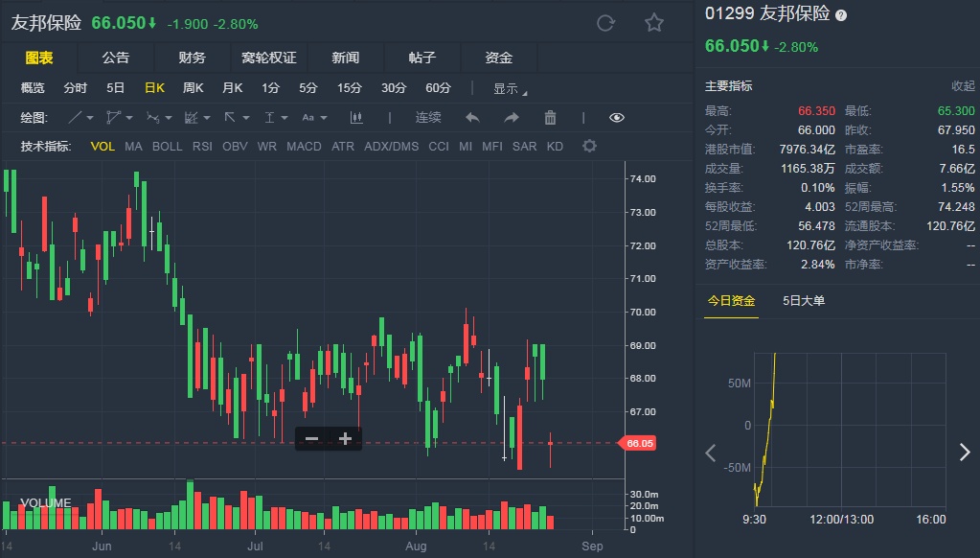Select the candlestick measure drawing tool
The height and width of the screenshot is (558, 980).
tap(357, 118)
